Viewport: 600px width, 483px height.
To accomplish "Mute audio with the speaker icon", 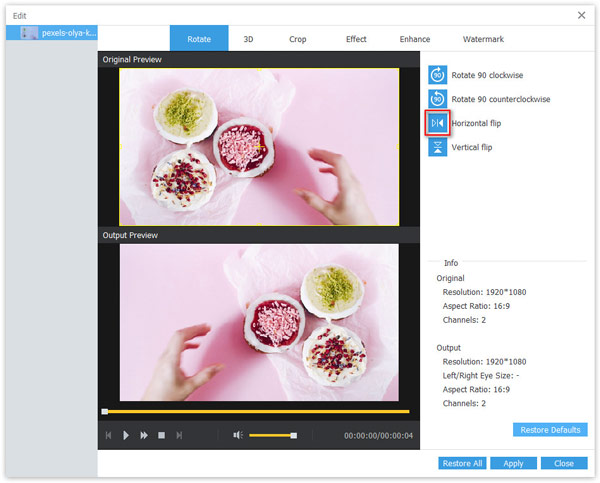I will 238,435.
